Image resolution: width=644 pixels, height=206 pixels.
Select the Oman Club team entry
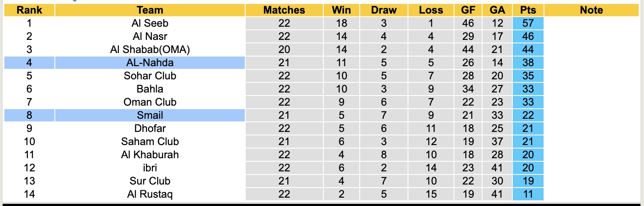[x=150, y=102]
